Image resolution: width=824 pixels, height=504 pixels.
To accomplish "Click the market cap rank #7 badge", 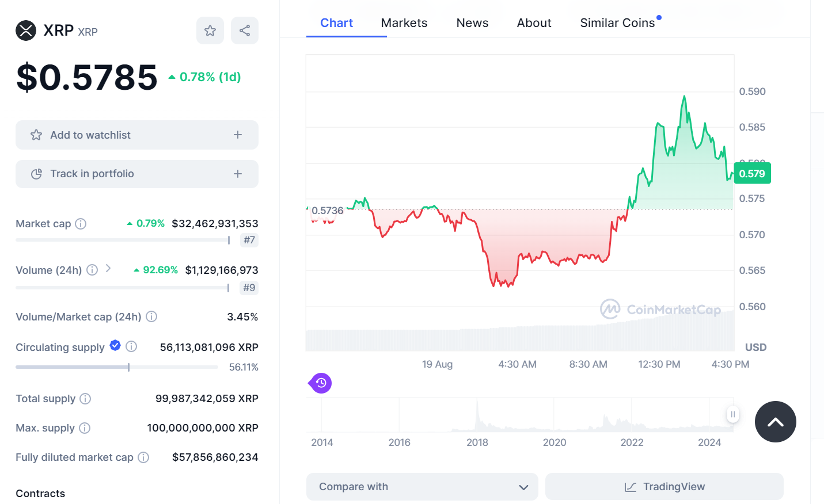I will pyautogui.click(x=249, y=240).
